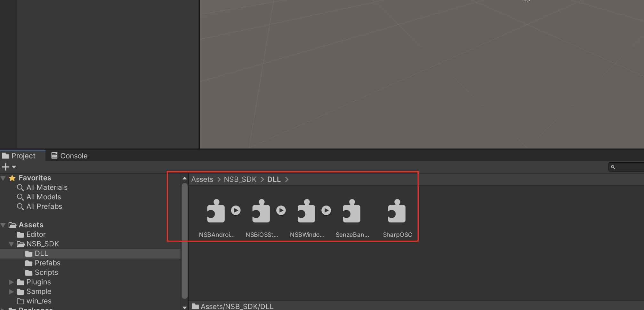Select the NSBWindo plugin DLL icon
Image resolution: width=644 pixels, height=310 pixels.
point(306,211)
